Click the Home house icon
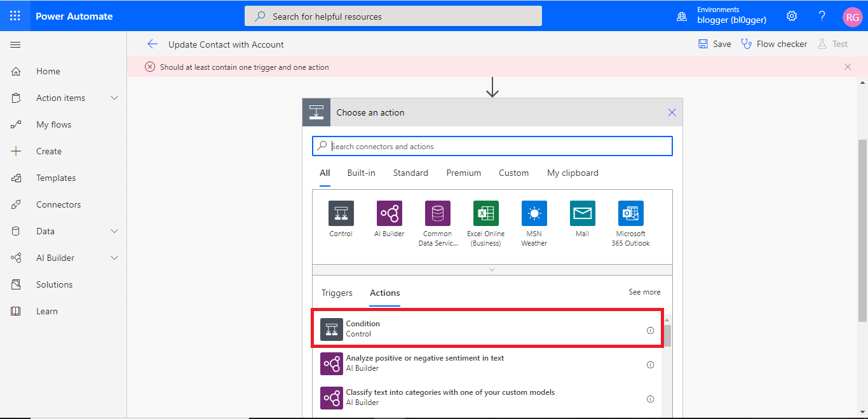 tap(16, 71)
